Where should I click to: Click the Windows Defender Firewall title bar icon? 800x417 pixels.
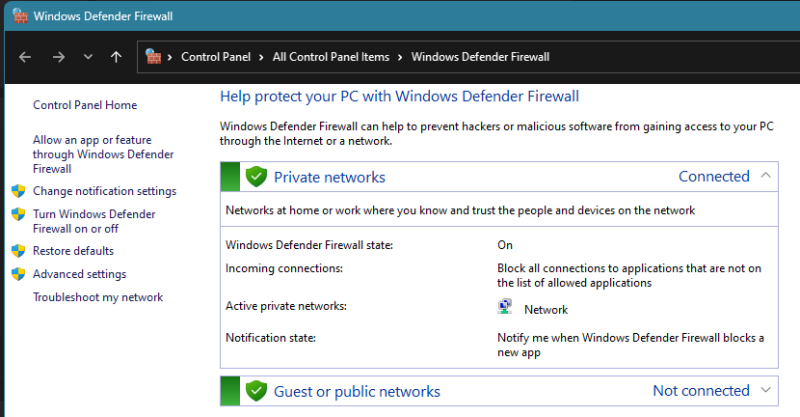(20, 16)
